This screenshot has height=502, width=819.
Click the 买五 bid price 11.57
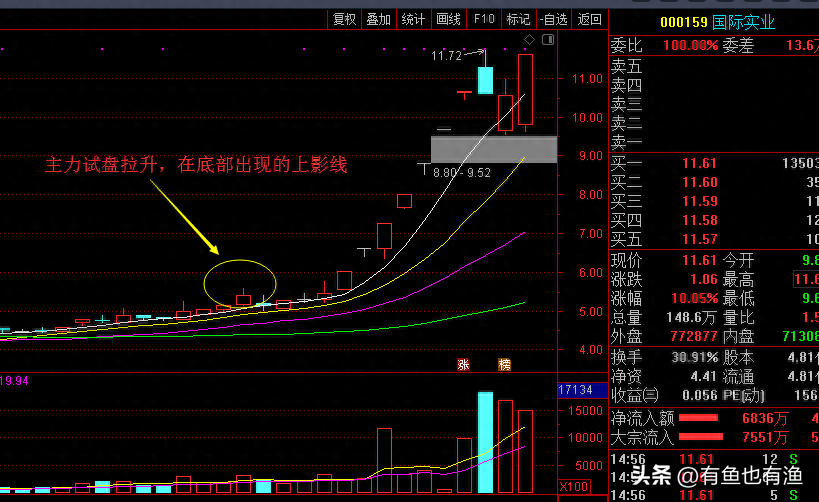pos(699,239)
